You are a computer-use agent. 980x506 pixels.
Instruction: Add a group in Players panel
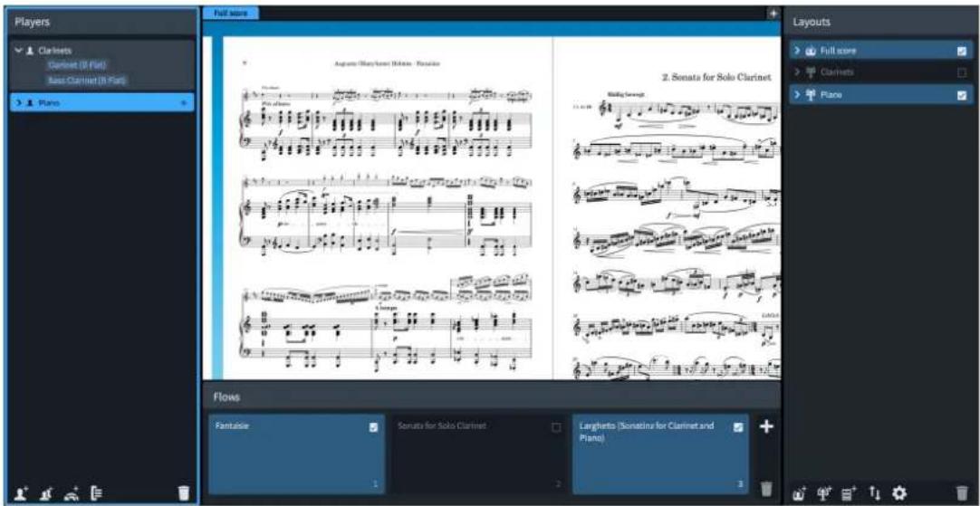click(x=95, y=492)
